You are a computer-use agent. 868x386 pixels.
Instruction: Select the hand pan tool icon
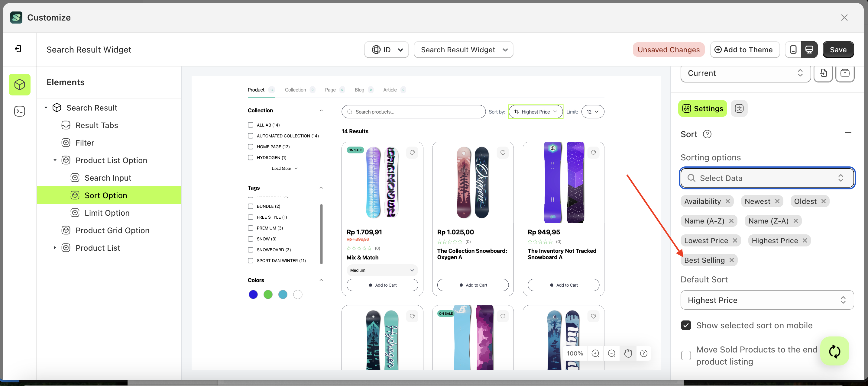[x=628, y=353]
